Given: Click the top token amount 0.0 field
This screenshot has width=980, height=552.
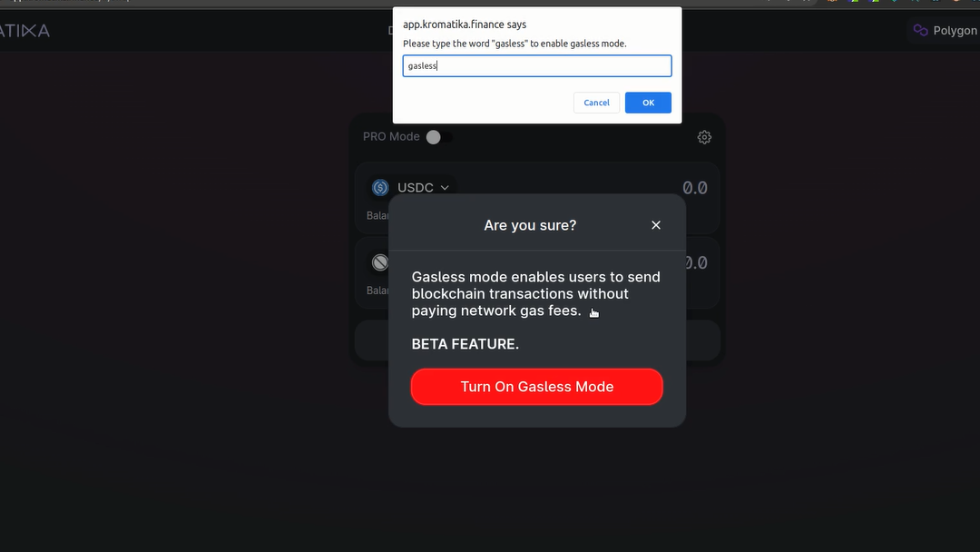Looking at the screenshot, I should tap(694, 188).
